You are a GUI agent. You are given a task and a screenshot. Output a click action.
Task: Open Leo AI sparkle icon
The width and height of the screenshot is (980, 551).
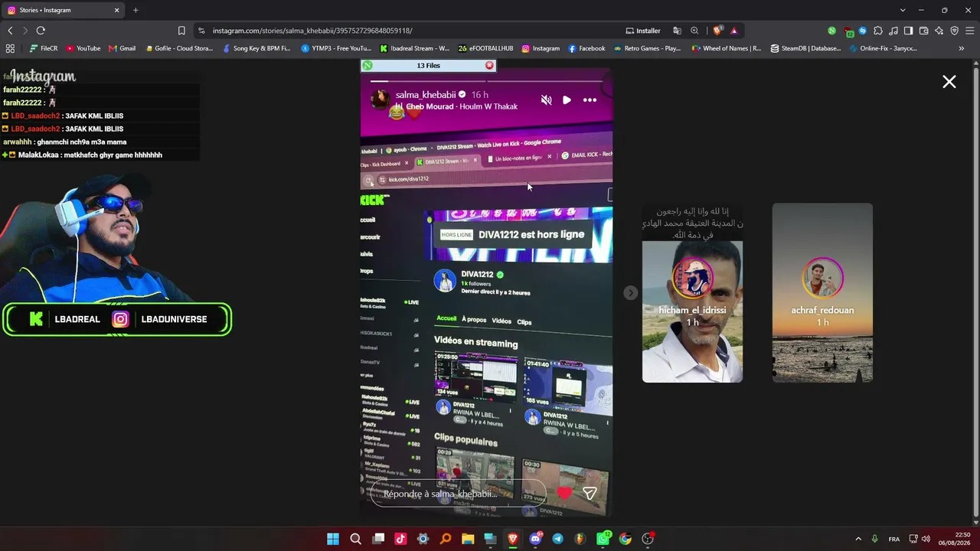939,31
